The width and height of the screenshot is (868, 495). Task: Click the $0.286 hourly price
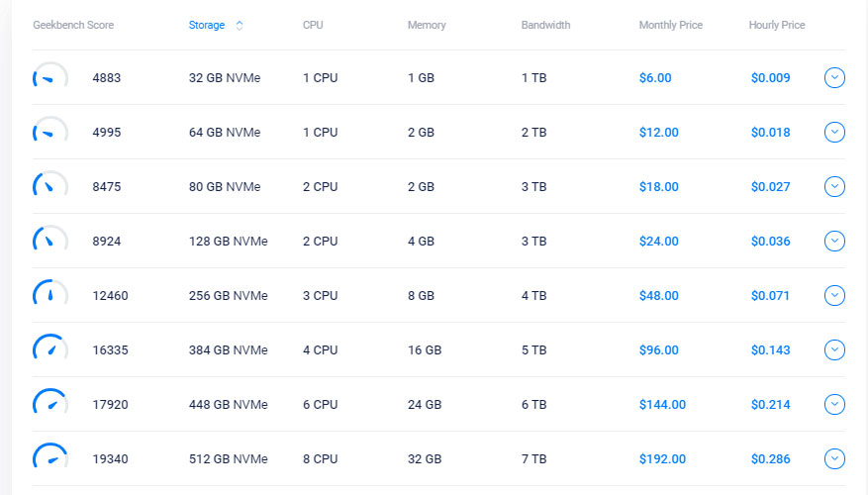(770, 459)
